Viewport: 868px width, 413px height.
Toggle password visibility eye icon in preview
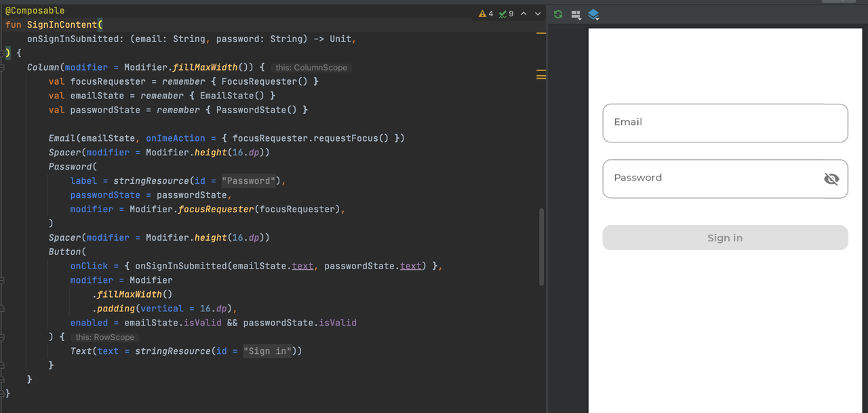pos(831,179)
